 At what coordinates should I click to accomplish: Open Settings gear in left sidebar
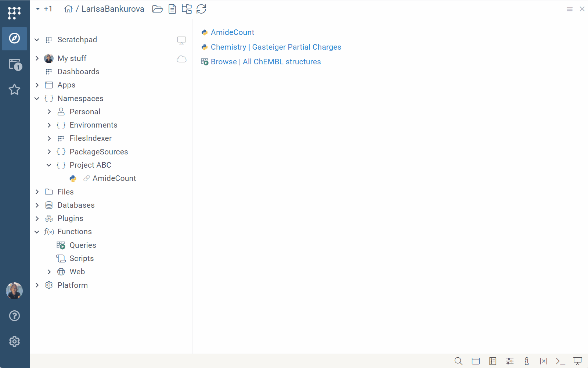[14, 342]
